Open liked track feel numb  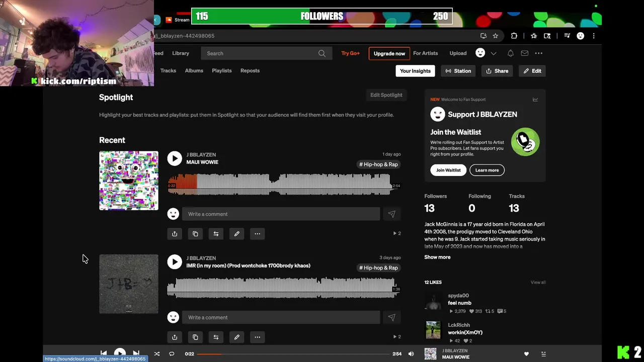pyautogui.click(x=459, y=303)
